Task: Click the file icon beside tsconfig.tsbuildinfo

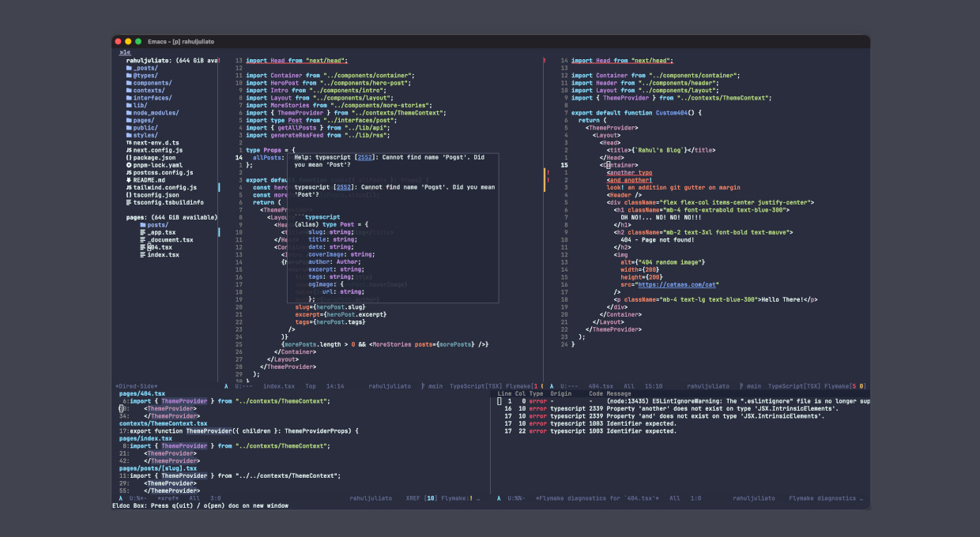Action: coord(129,202)
